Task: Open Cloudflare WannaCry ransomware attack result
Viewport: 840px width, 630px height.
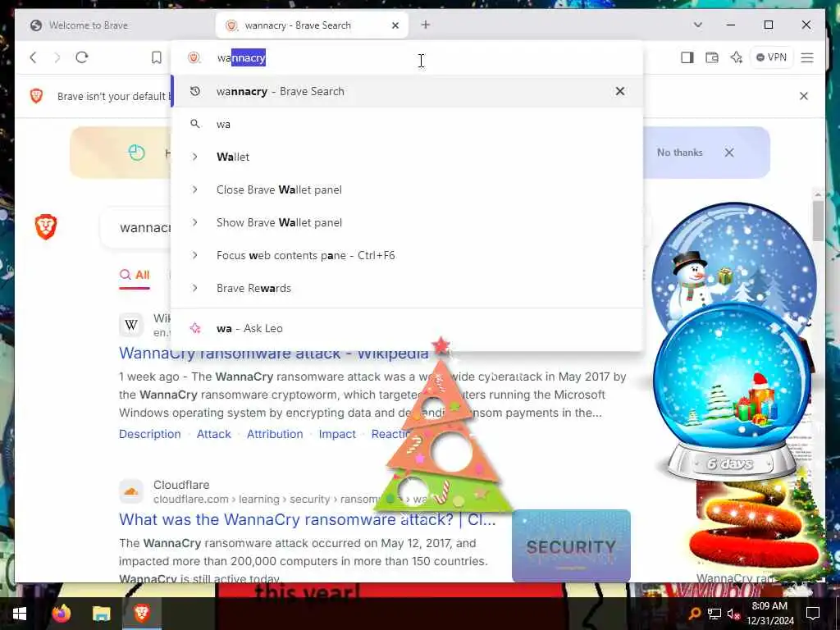Action: click(307, 519)
